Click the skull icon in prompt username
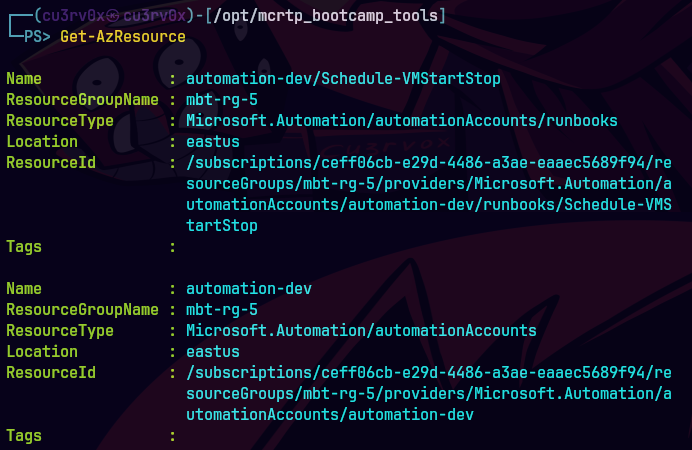Image resolution: width=692 pixels, height=450 pixels. 113,16
